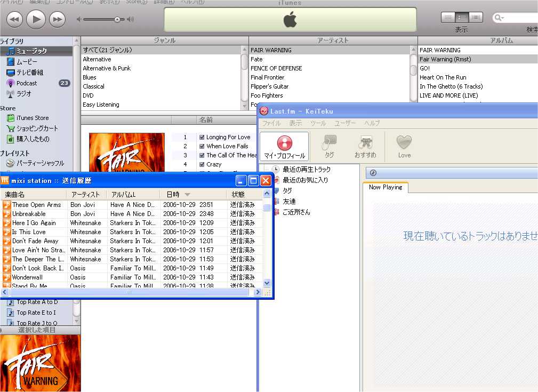This screenshot has height=392, width=538.
Task: Click the 楽曲名 column header in mixi station
Action: pos(34,195)
